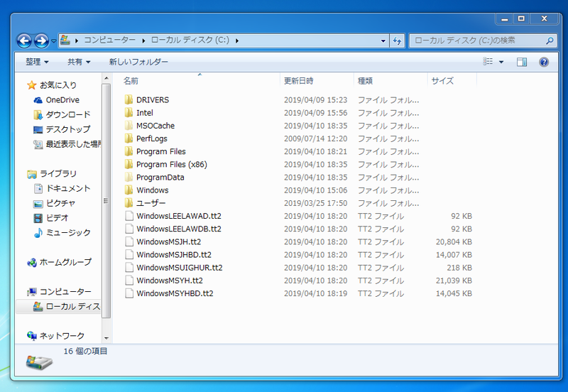Sort by 更新日時 column header

[298, 81]
